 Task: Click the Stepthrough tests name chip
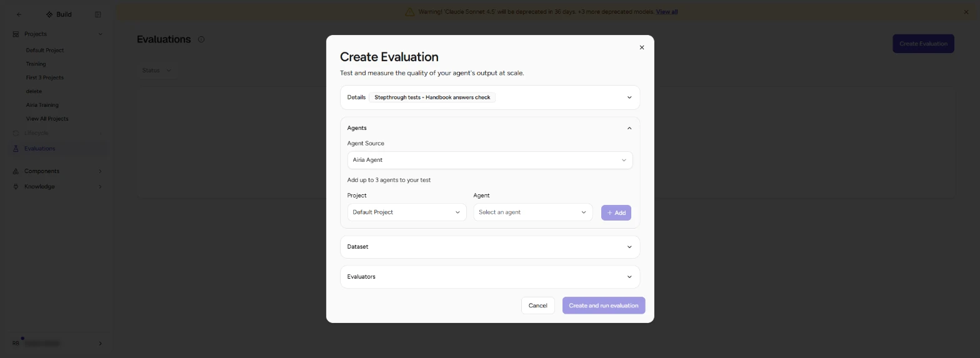pos(432,97)
